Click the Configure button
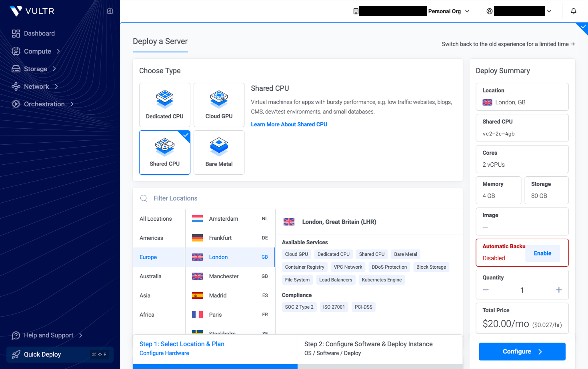The width and height of the screenshot is (588, 369). [522, 351]
